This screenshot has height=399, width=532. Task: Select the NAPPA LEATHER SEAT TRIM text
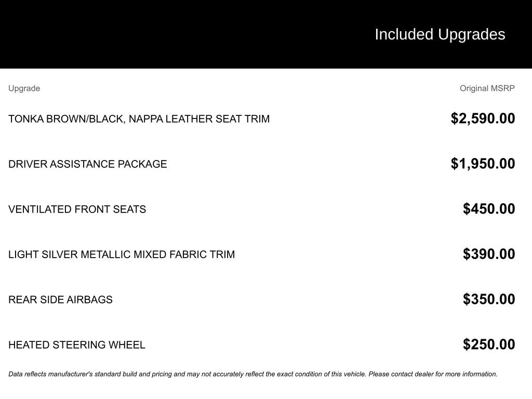[199, 119]
